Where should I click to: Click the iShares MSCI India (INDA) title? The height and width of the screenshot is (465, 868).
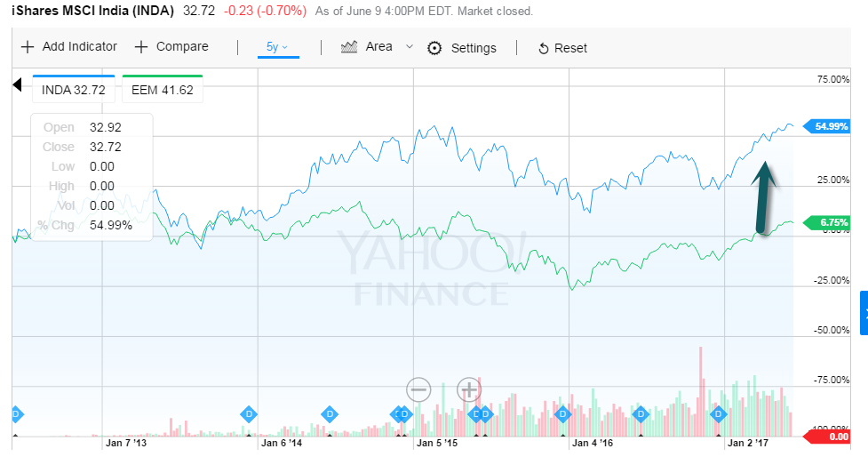(92, 11)
